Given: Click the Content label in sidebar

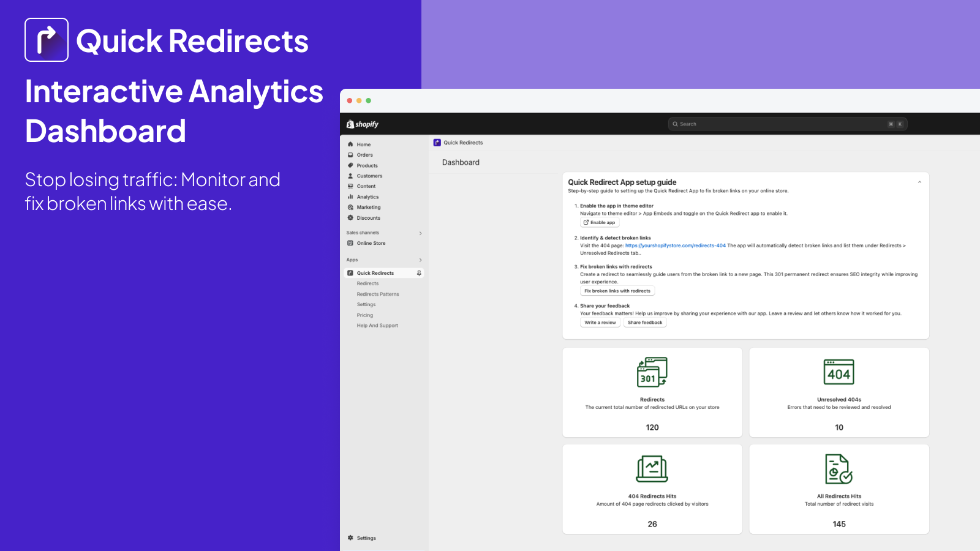Looking at the screenshot, I should tap(366, 186).
